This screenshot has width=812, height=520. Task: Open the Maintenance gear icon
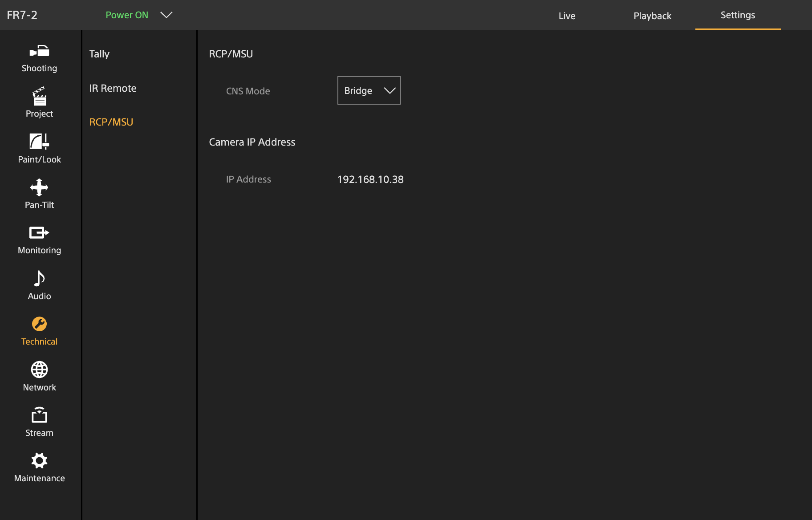(x=39, y=461)
